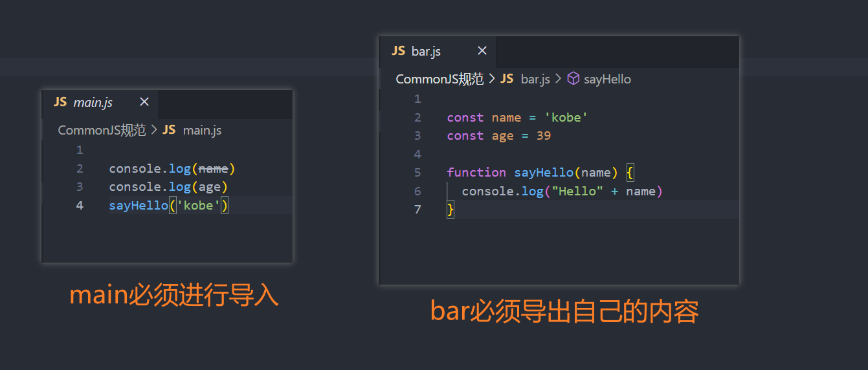Expand the sayHello symbol breadcrumb
This screenshot has width=868, height=370.
click(607, 79)
